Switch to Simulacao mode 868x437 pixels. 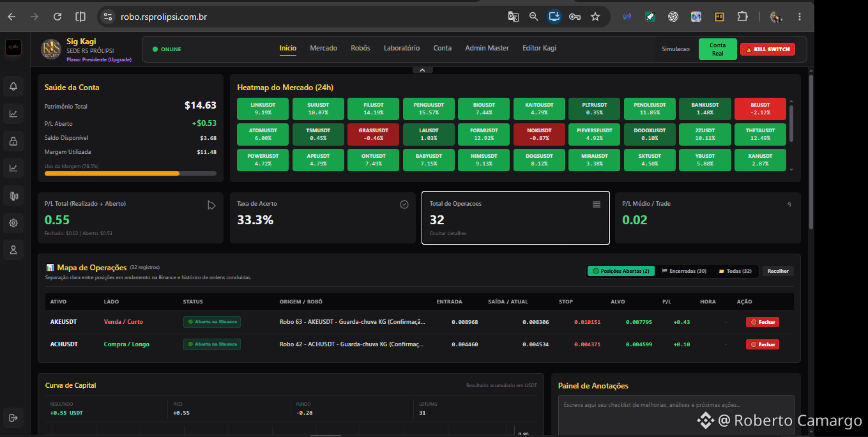pyautogui.click(x=675, y=49)
